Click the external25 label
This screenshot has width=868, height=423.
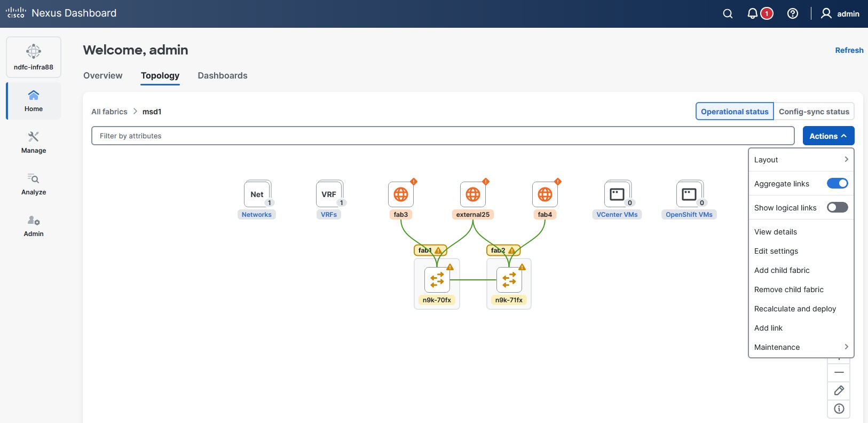coord(473,215)
